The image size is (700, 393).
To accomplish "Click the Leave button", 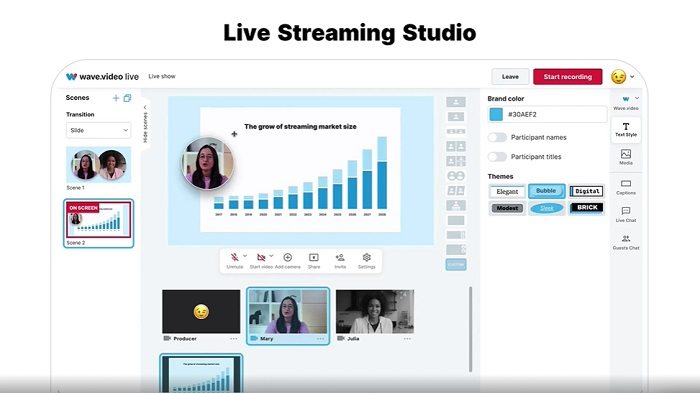I will 510,77.
